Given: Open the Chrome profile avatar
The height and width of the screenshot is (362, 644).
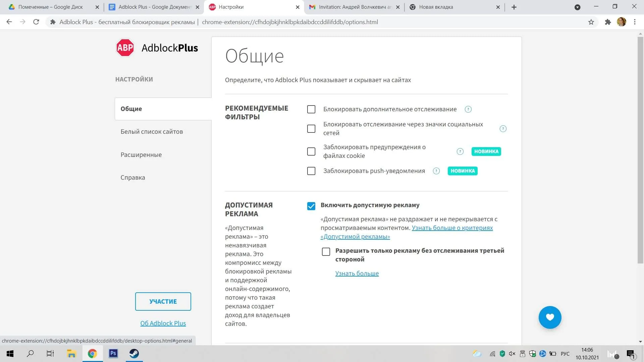Looking at the screenshot, I should (622, 22).
